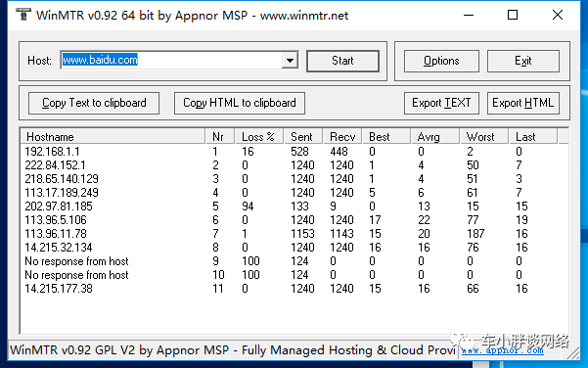This screenshot has height=368, width=588.
Task: Select No response from host row 10
Action: [x=294, y=275]
